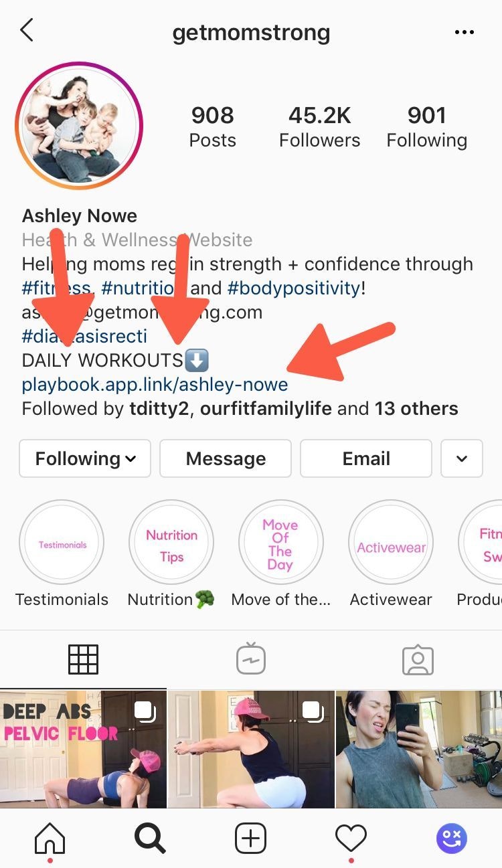Open the heart activity icon
This screenshot has width=502, height=868.
pyautogui.click(x=351, y=838)
